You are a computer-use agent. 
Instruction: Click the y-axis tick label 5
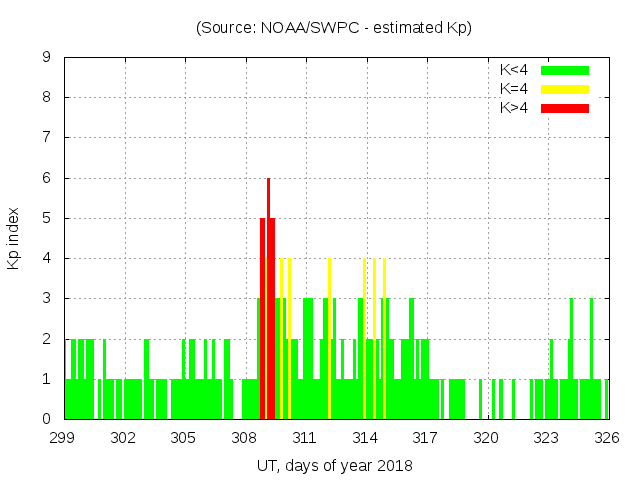coord(46,218)
